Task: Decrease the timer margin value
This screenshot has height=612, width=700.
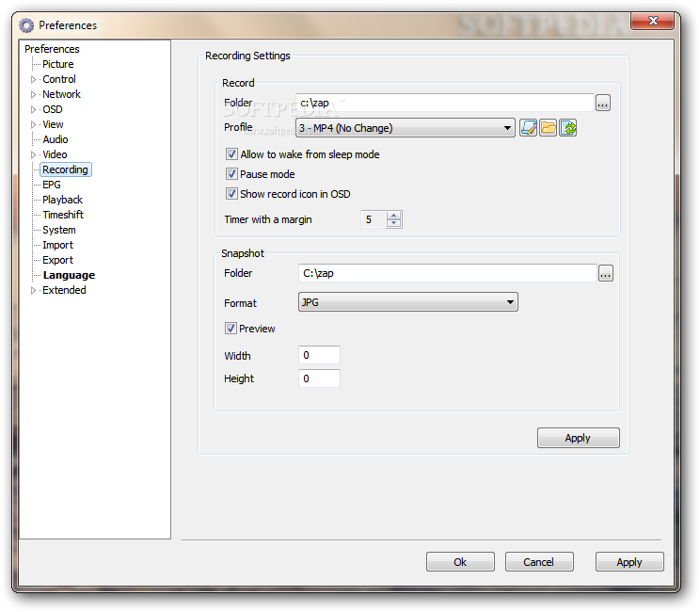Action: pos(393,223)
